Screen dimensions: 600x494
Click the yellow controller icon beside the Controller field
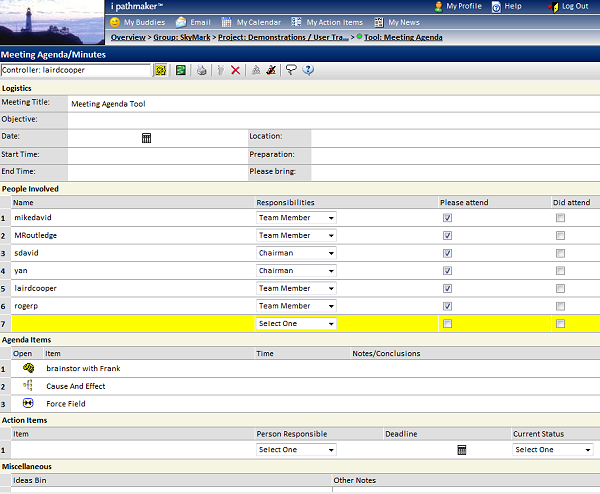[161, 70]
